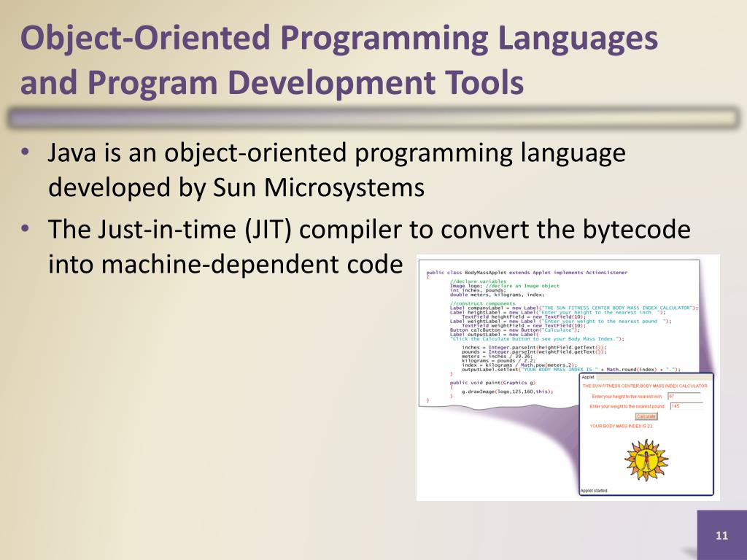Click the "public class BodyMassApplet" code line
The image size is (747, 560).
pos(527,273)
